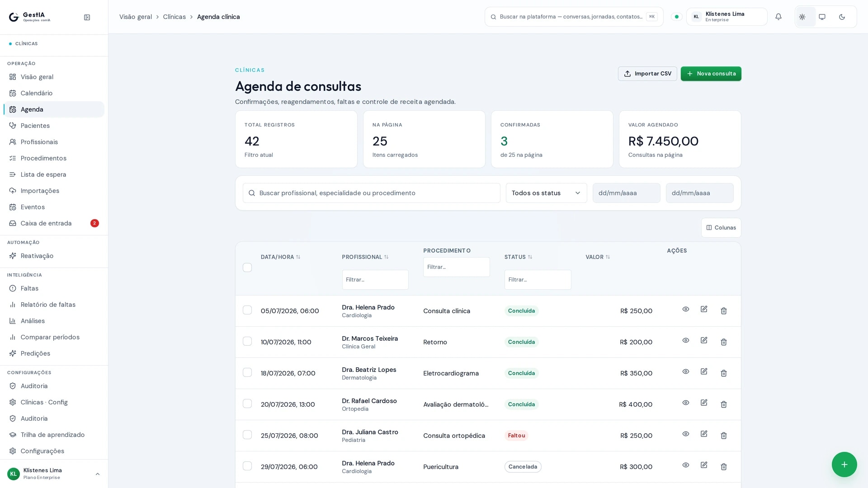Click the green floating plus button
This screenshot has width=868, height=488.
pos(844,465)
